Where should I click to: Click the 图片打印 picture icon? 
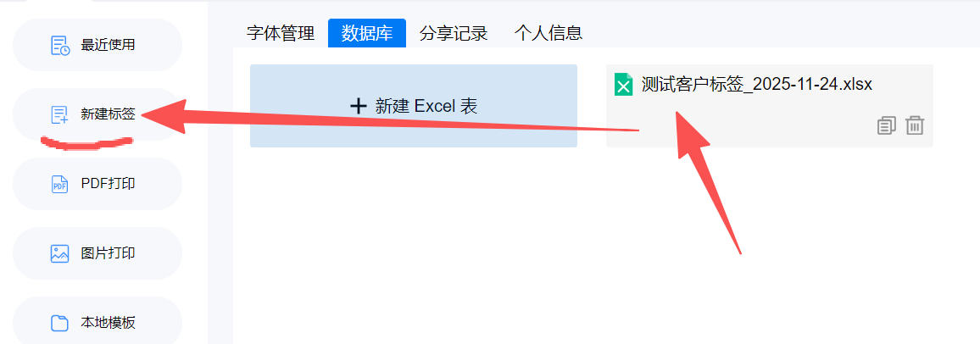(59, 253)
